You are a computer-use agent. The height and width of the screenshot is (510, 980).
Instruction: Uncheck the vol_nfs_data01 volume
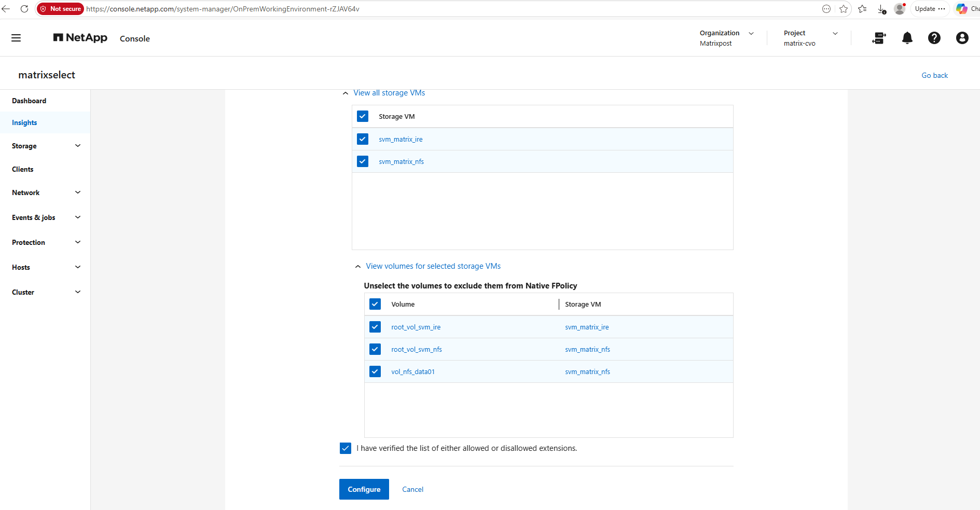coord(375,371)
